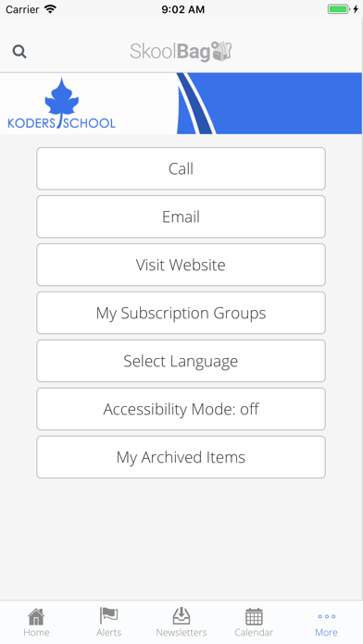Tap the More three-dots icon

coord(327,616)
